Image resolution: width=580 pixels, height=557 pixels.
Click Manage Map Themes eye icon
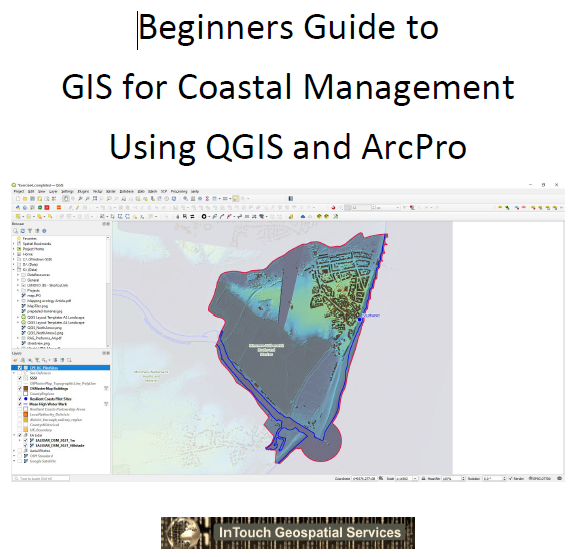(x=30, y=360)
